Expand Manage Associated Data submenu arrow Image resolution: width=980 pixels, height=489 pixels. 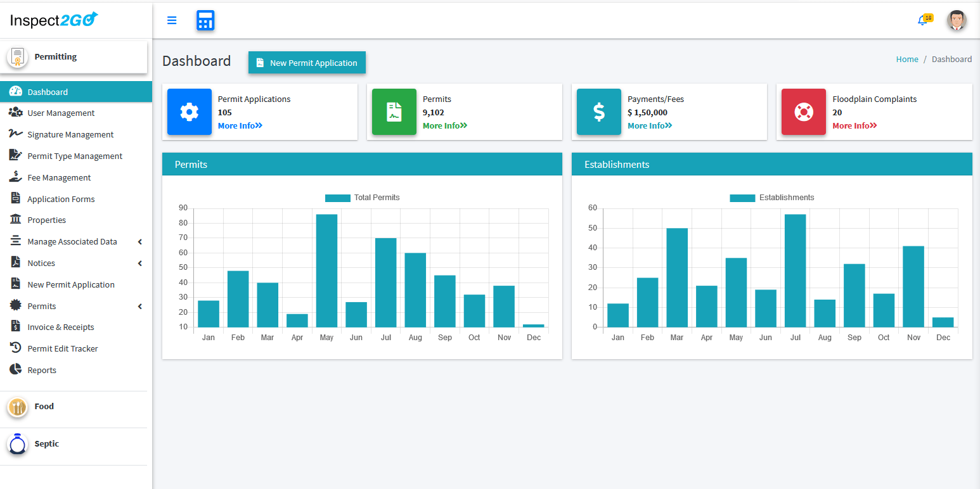(x=140, y=242)
